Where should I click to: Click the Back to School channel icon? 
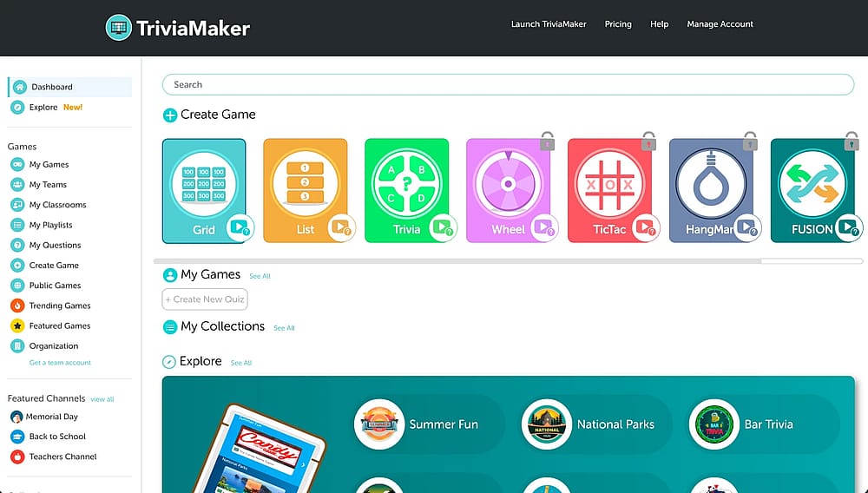(17, 437)
